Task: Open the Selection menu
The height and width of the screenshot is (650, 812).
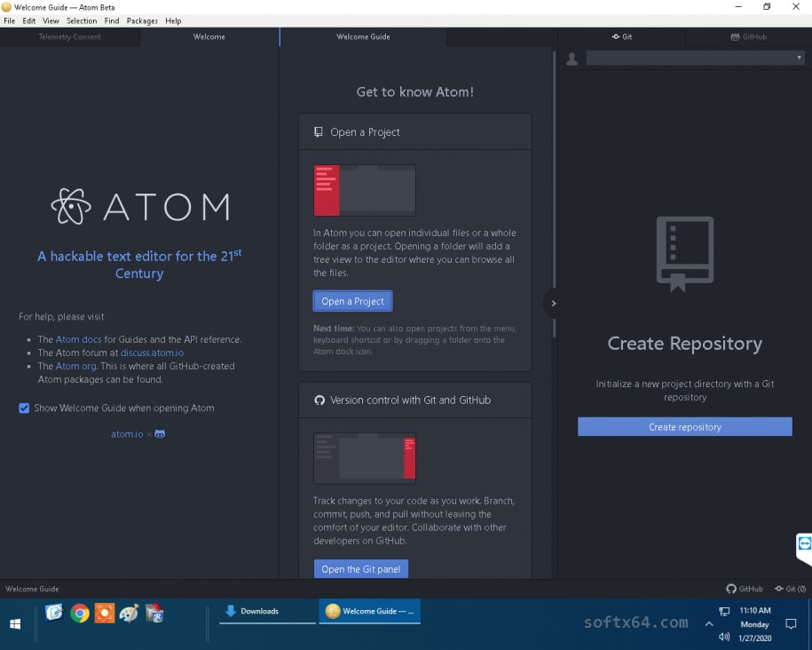Action: tap(82, 20)
